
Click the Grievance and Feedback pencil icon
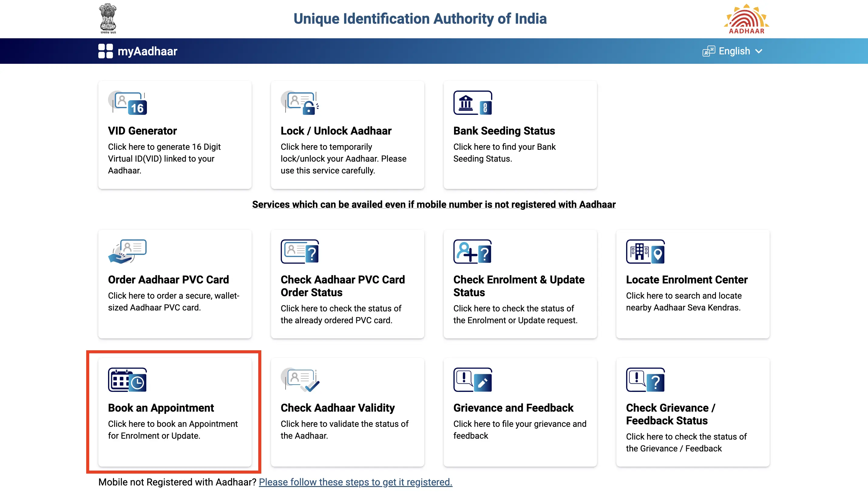click(483, 383)
